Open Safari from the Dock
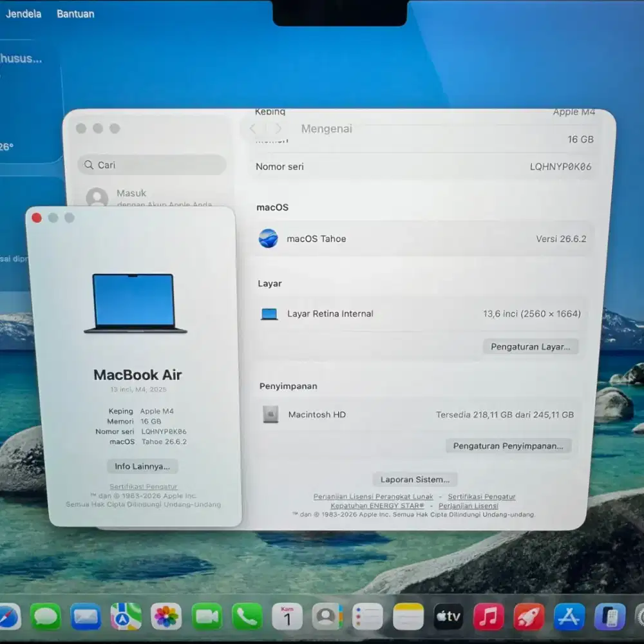Screen dimensions: 644x644 9,617
